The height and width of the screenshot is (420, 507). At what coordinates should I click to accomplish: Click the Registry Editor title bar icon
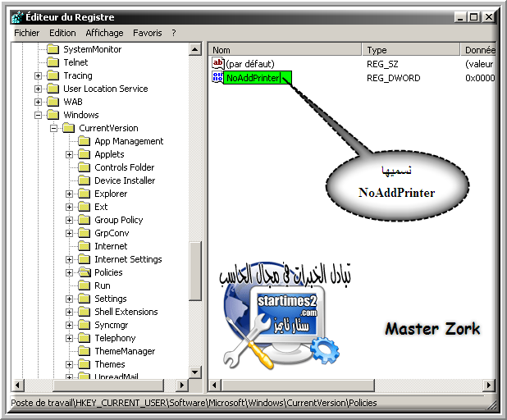pyautogui.click(x=17, y=17)
